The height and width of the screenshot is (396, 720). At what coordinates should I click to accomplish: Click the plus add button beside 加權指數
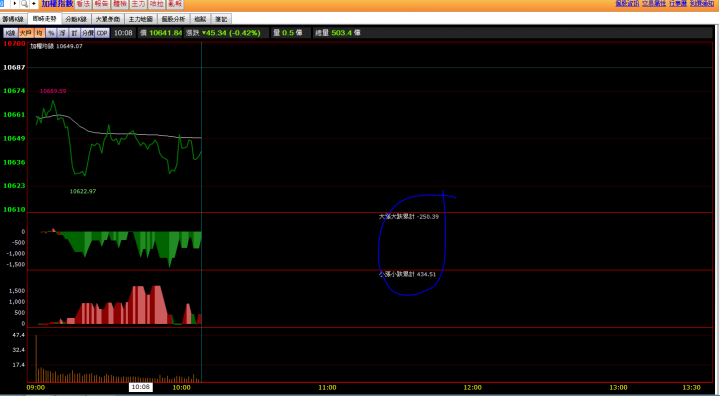34,4
